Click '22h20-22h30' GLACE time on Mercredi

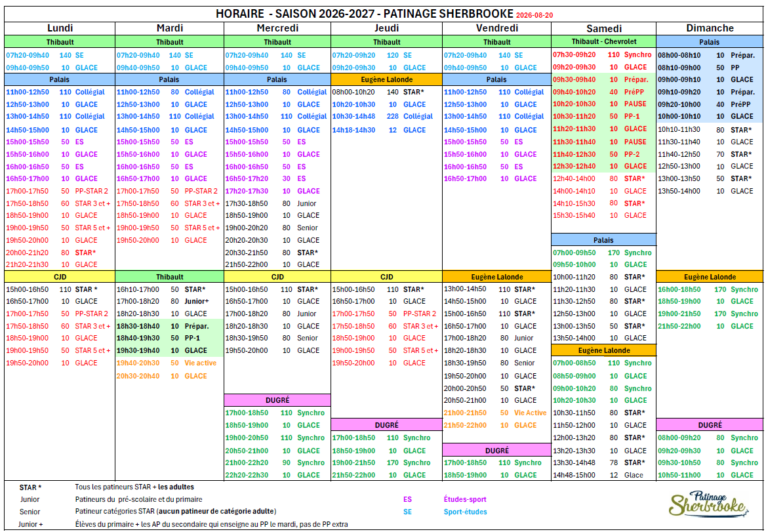pos(247,475)
